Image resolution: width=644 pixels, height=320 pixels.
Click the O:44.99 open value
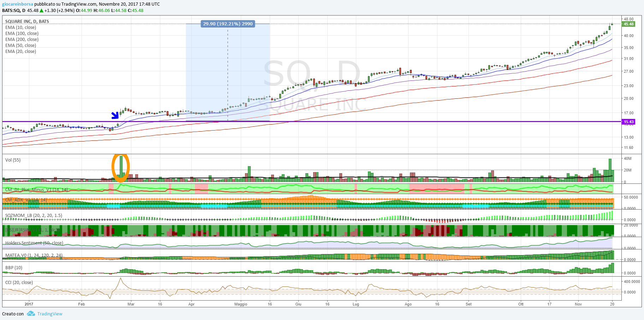(84, 11)
